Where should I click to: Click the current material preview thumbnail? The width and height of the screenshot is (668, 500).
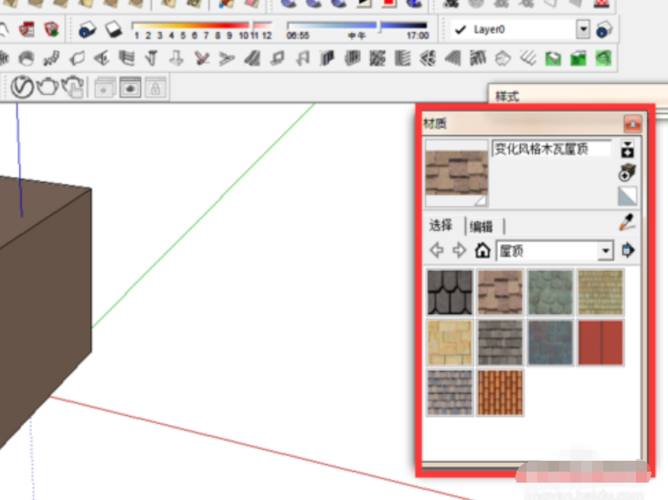(x=457, y=172)
